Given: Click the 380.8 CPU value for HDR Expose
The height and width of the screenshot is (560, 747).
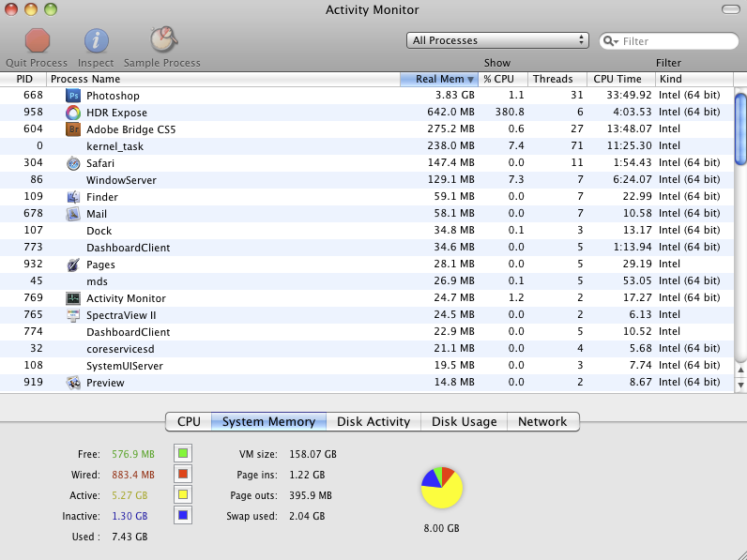Looking at the screenshot, I should (510, 113).
